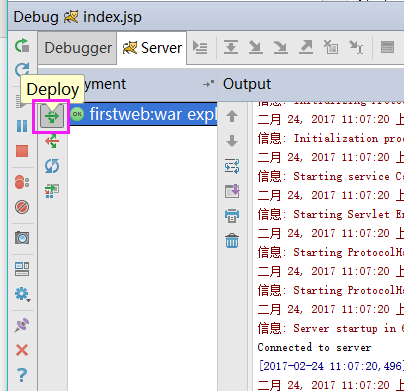Screen dimensions: 404x391
Task: Click the 'Connected to server' output line
Action: 314,347
